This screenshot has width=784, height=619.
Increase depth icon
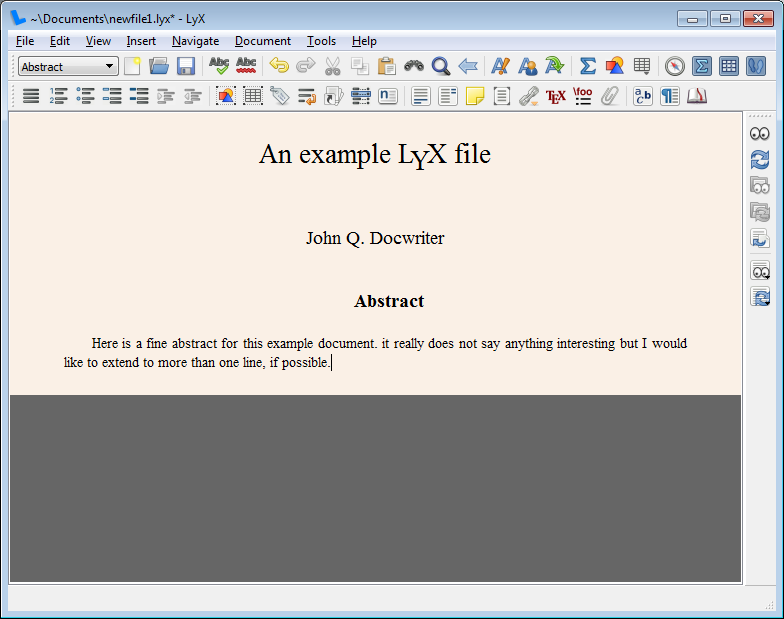click(x=166, y=96)
